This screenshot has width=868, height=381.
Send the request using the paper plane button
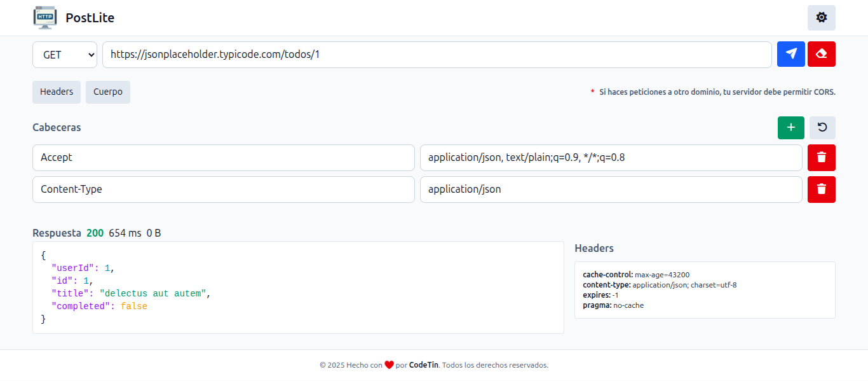pos(790,54)
